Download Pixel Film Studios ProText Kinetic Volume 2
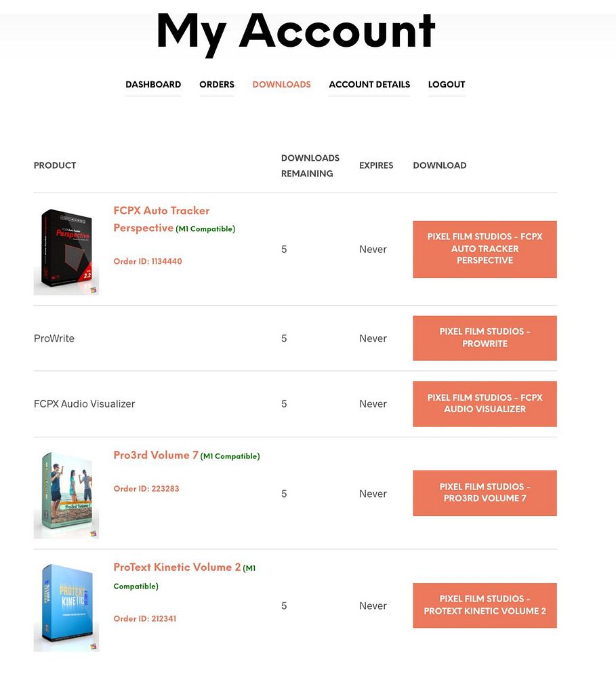The height and width of the screenshot is (678, 616). click(485, 605)
